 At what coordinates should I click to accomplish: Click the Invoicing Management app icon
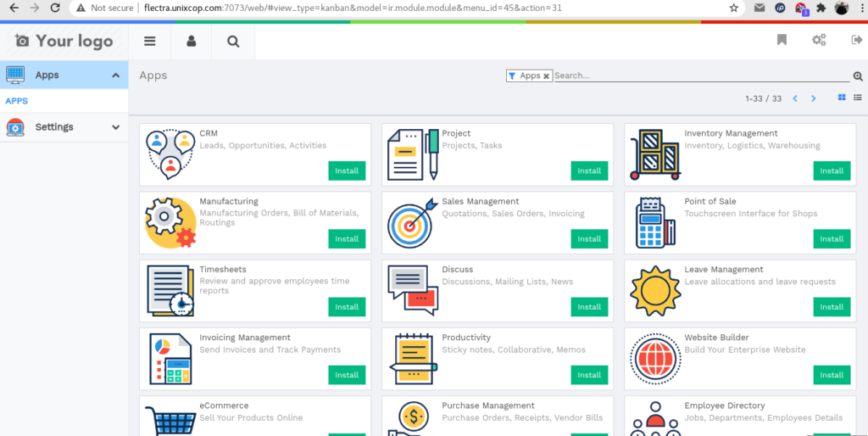point(170,359)
